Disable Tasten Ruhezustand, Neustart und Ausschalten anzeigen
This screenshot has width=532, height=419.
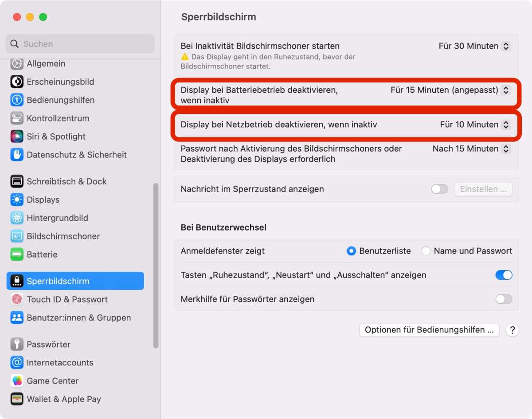(x=503, y=275)
